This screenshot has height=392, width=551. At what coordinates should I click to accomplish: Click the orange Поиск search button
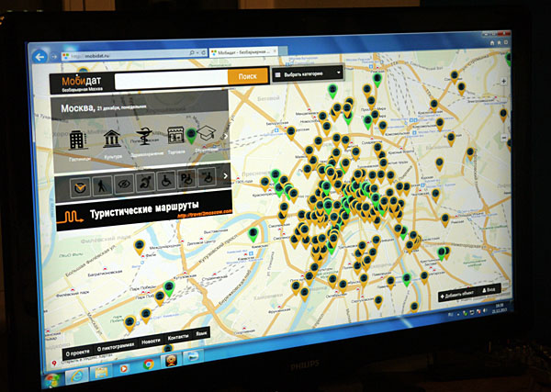click(x=248, y=76)
